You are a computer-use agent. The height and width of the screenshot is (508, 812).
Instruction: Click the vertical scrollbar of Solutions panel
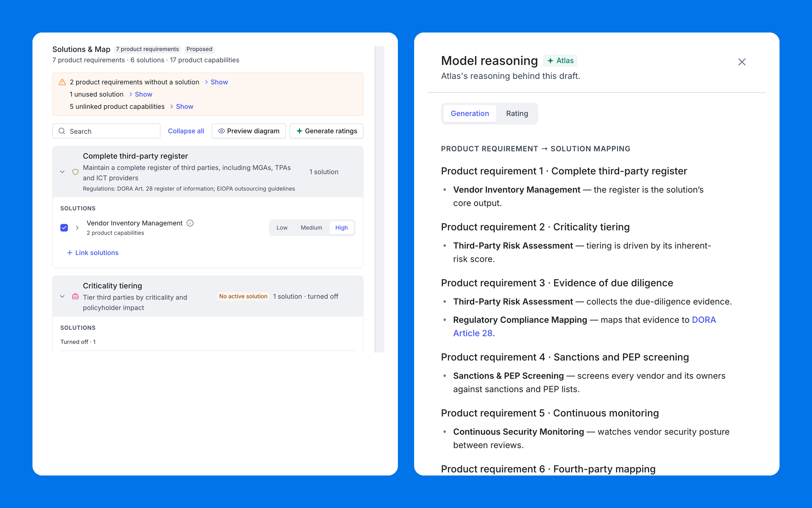(380, 199)
